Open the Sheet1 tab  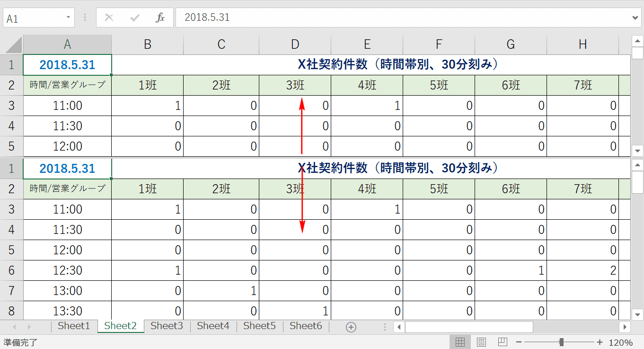[73, 326]
